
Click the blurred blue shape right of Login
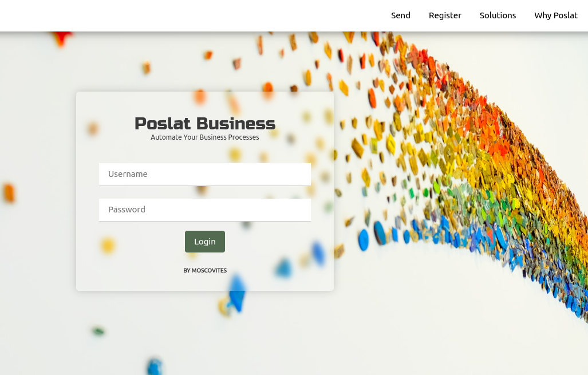(x=318, y=253)
